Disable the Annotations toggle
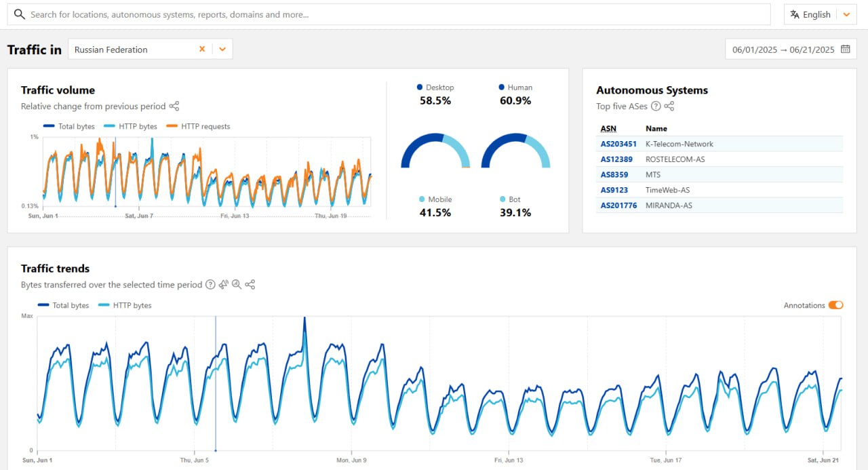The width and height of the screenshot is (868, 470). (x=835, y=305)
